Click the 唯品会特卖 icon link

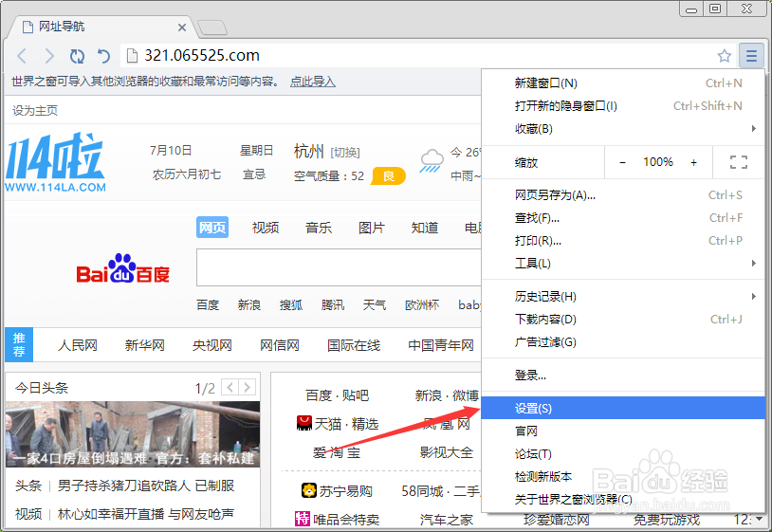coord(338,520)
